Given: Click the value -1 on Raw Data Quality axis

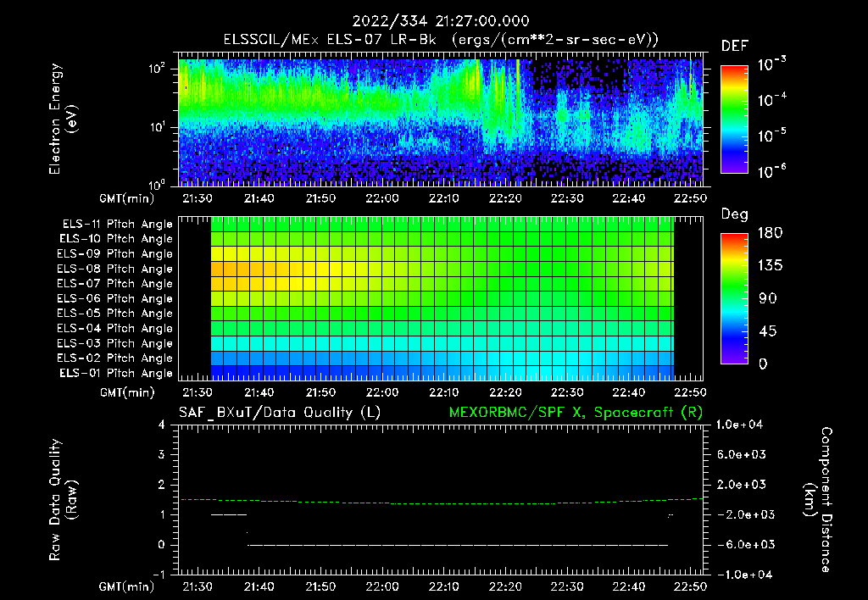Looking at the screenshot, I should [159, 575].
